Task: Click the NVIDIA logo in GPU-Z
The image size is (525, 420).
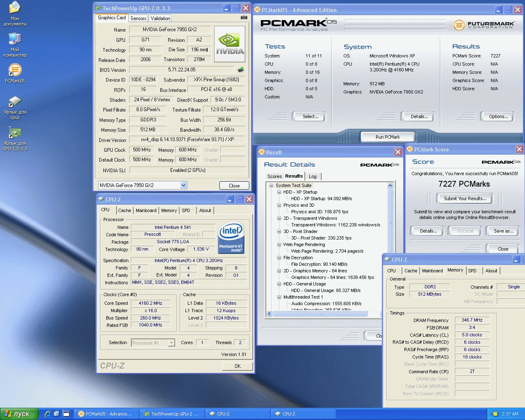Action: pyautogui.click(x=230, y=44)
